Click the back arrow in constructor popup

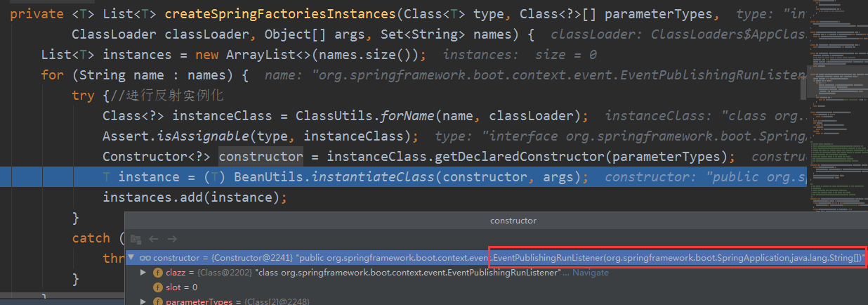154,239
